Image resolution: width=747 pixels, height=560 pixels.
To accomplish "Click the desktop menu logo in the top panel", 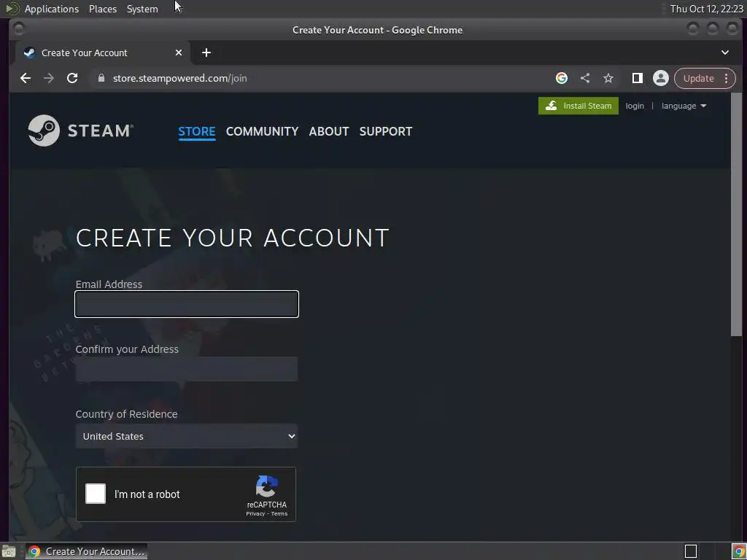I will [12, 9].
